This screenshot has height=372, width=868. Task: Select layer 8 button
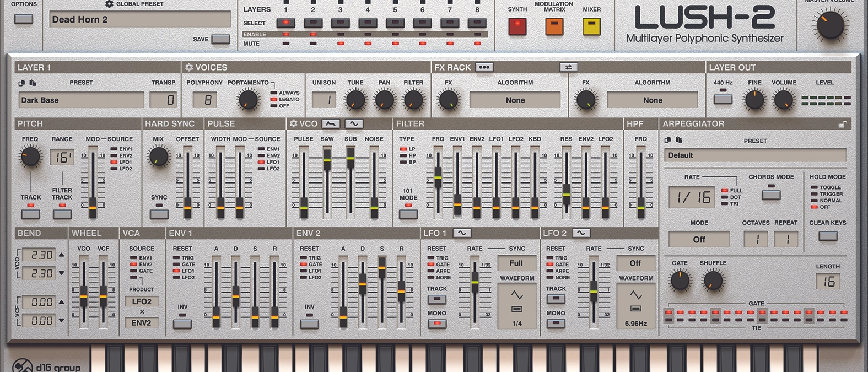[x=477, y=23]
